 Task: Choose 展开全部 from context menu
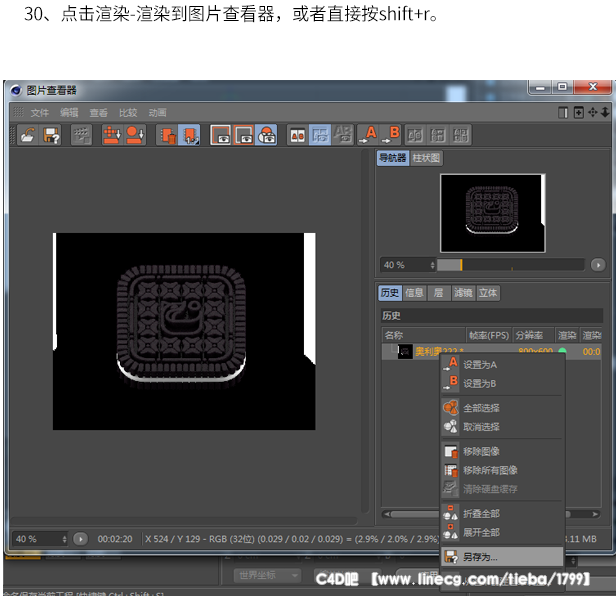pos(503,533)
